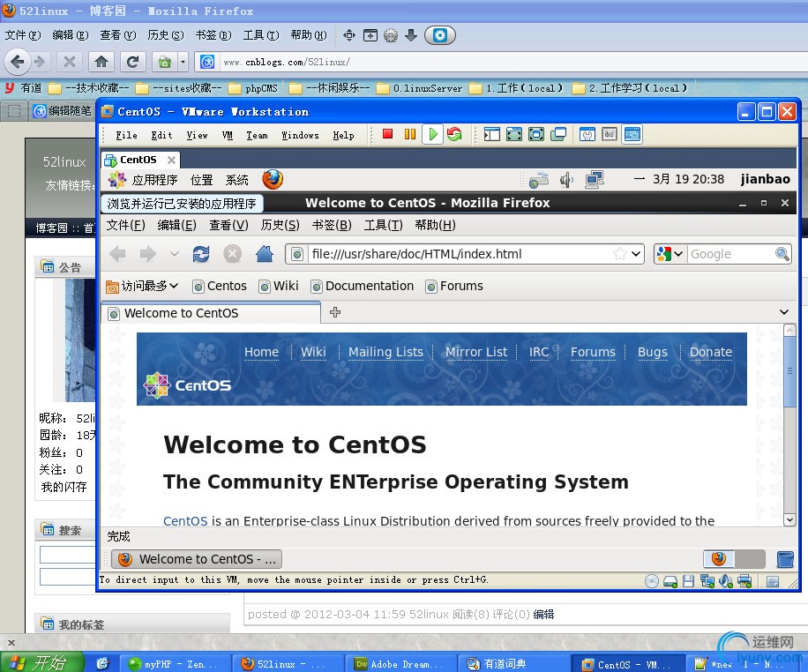The height and width of the screenshot is (672, 808).
Task: Click Mirror List link on CentOS page
Action: point(476,352)
